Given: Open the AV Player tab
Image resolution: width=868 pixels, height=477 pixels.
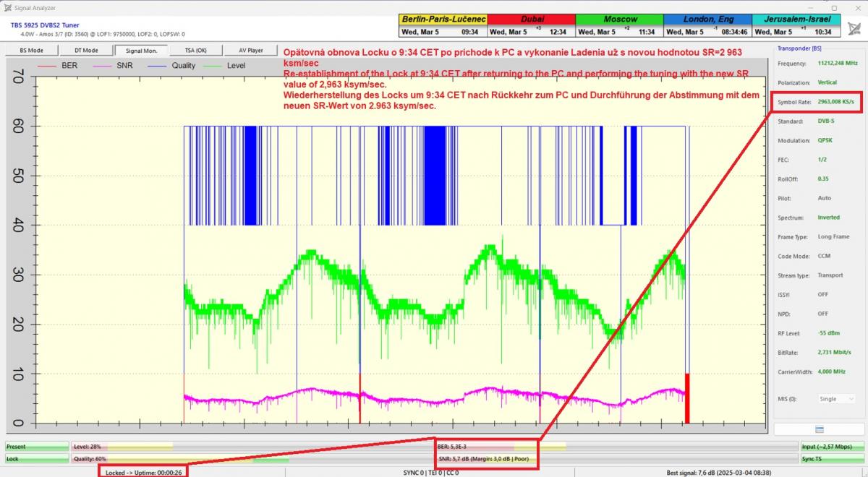Looking at the screenshot, I should pyautogui.click(x=251, y=51).
